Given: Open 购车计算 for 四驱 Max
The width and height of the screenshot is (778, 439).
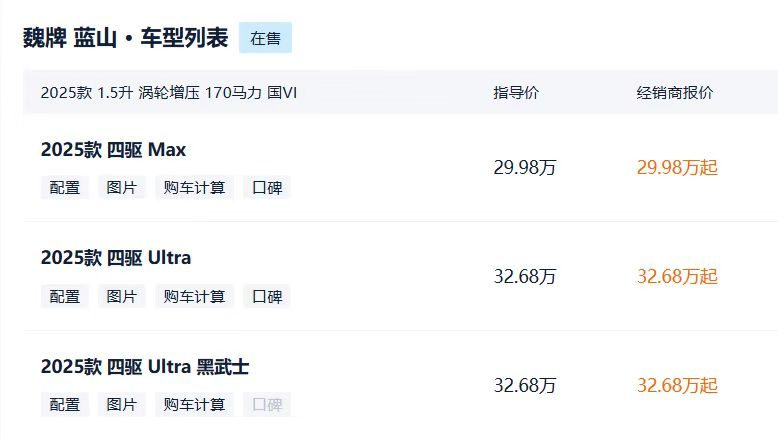Looking at the screenshot, I should (x=194, y=188).
